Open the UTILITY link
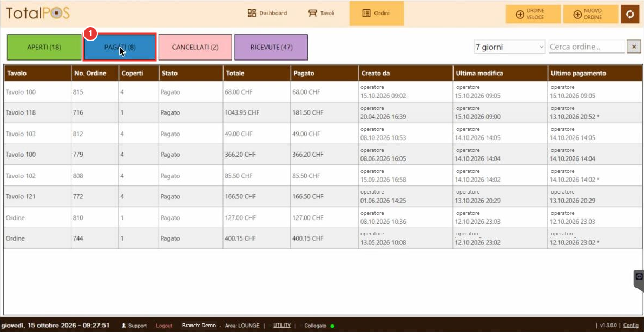The height and width of the screenshot is (332, 644). (x=282, y=326)
